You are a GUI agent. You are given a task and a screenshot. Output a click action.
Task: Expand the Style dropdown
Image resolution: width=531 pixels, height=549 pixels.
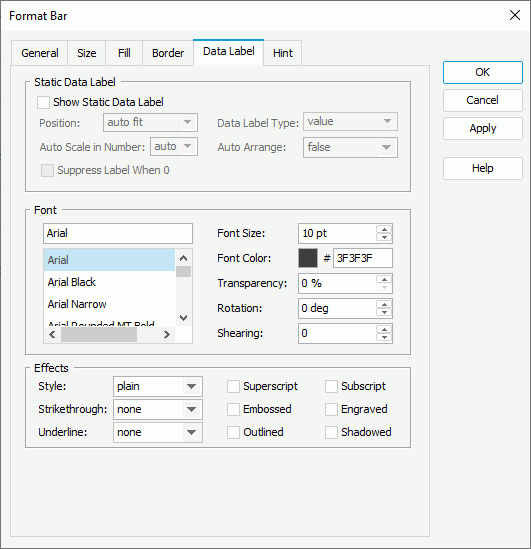[158, 387]
